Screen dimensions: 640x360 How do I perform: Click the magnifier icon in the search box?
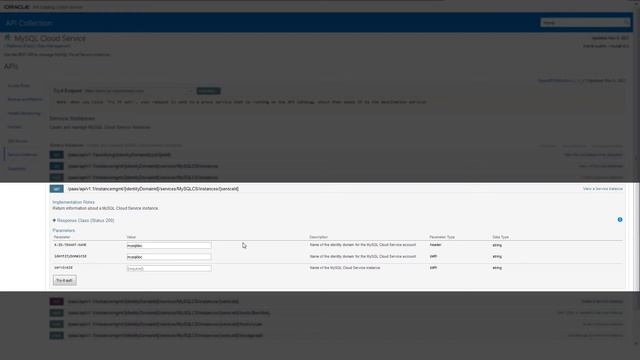(627, 22)
